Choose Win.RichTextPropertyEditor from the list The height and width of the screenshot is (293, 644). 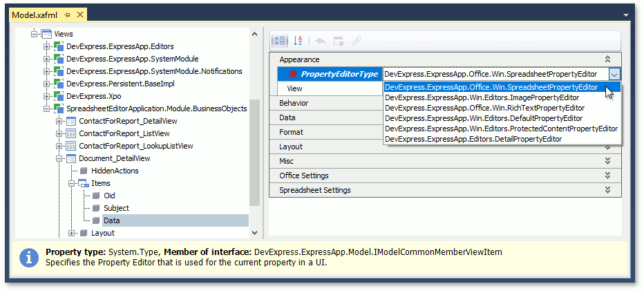pyautogui.click(x=484, y=108)
